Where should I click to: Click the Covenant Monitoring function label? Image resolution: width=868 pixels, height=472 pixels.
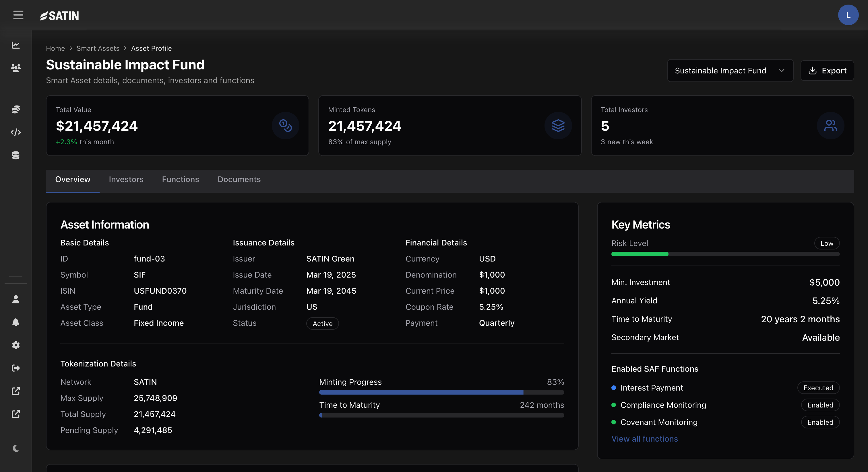click(659, 422)
